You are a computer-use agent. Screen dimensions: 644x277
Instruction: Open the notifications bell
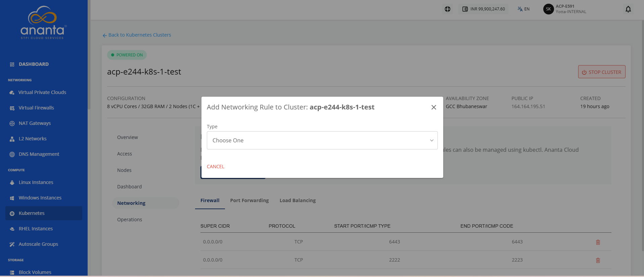point(628,9)
